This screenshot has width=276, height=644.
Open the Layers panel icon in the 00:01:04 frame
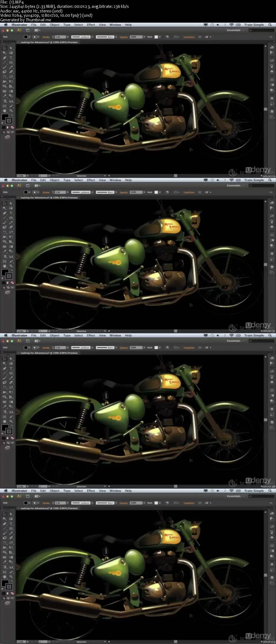point(272,577)
